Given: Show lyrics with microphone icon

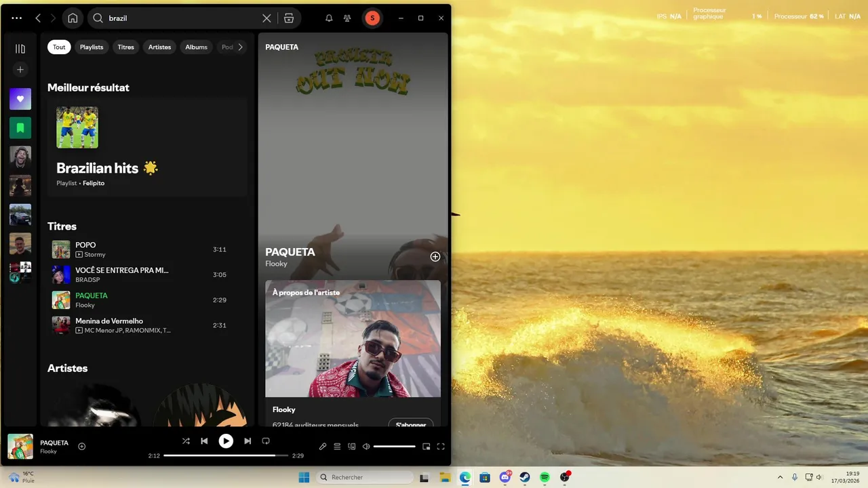Looking at the screenshot, I should pos(323,446).
